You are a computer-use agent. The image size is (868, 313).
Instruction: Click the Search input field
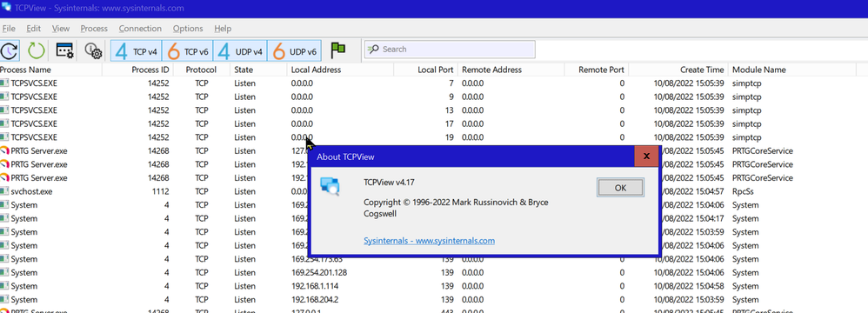(450, 50)
